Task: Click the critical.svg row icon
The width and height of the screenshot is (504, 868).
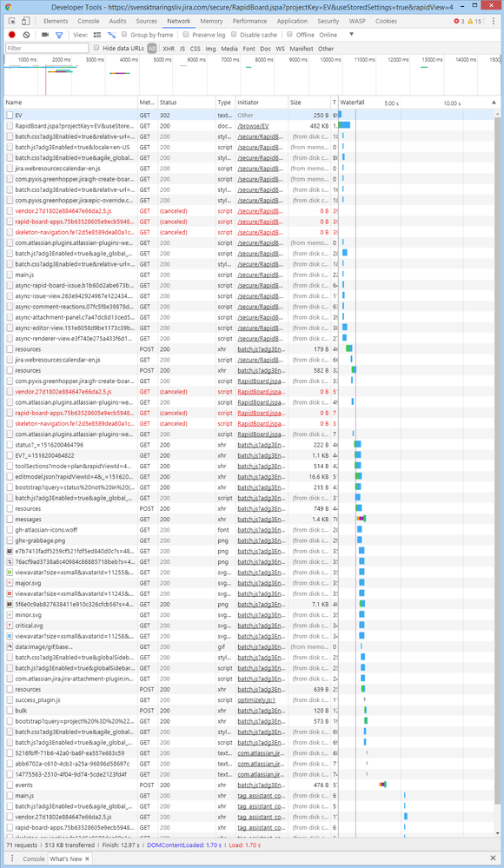Action: pyautogui.click(x=10, y=626)
